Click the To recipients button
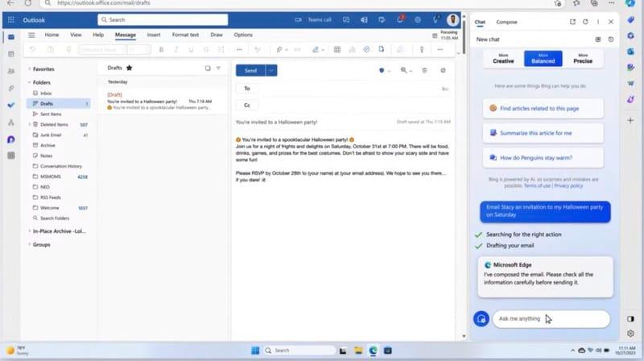 coord(247,89)
